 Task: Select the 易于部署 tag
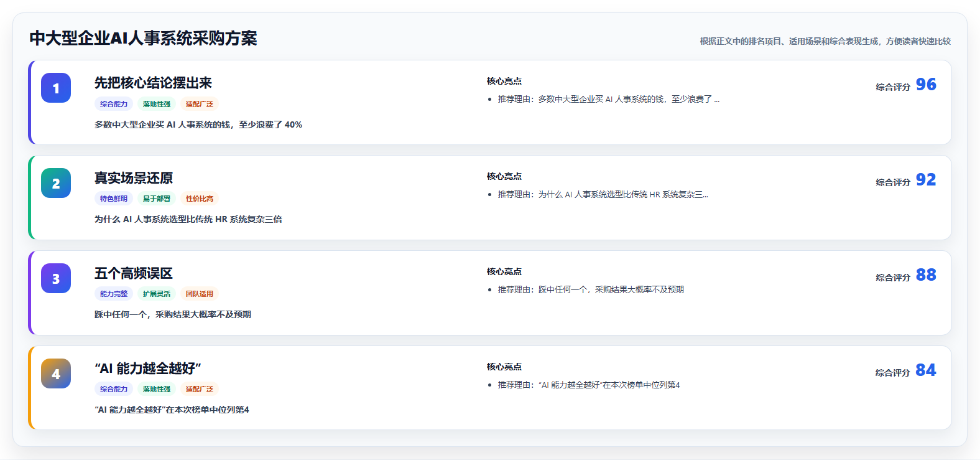[x=157, y=199]
